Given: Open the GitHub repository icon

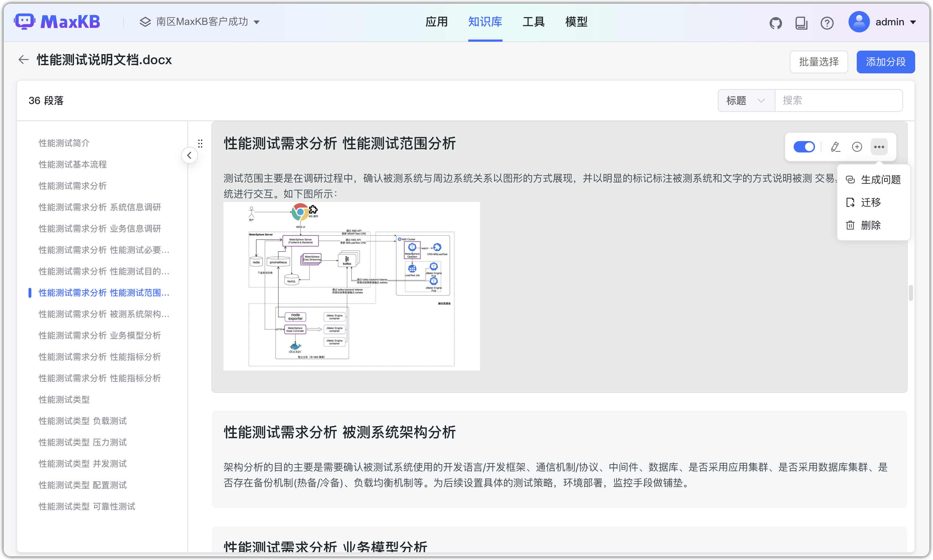Looking at the screenshot, I should coord(775,23).
